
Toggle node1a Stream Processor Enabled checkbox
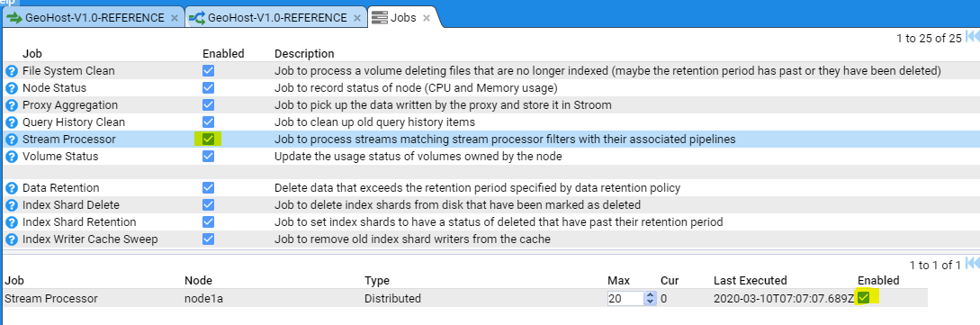864,298
